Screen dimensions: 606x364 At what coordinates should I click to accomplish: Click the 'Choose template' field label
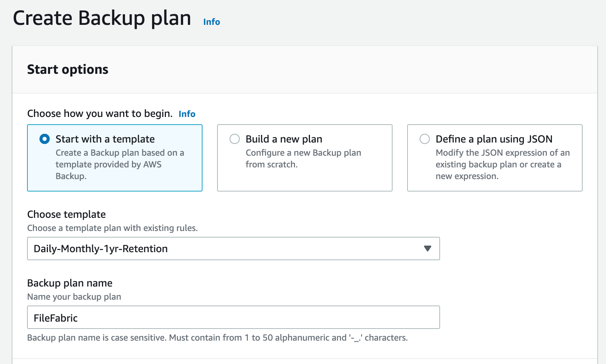(x=67, y=214)
